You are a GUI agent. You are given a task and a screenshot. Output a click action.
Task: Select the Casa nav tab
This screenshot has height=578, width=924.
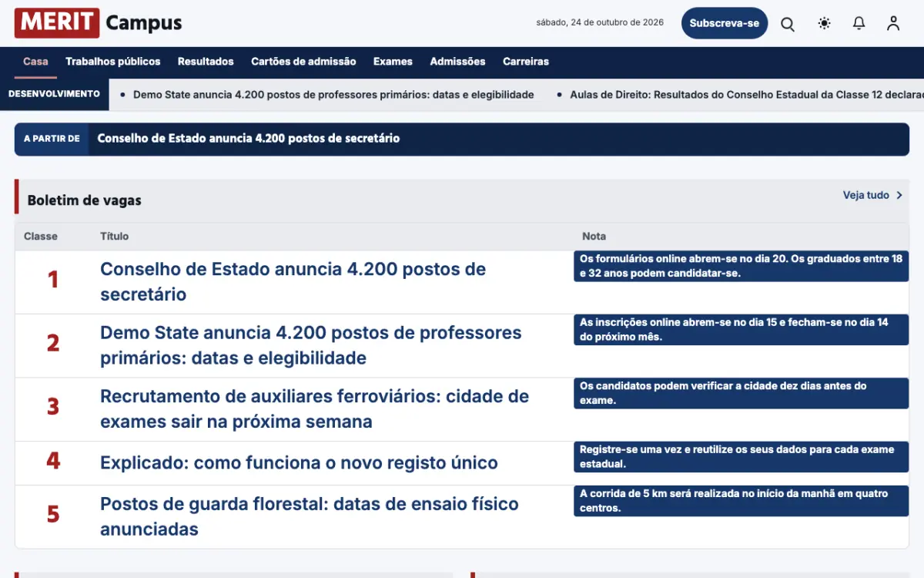coord(35,62)
